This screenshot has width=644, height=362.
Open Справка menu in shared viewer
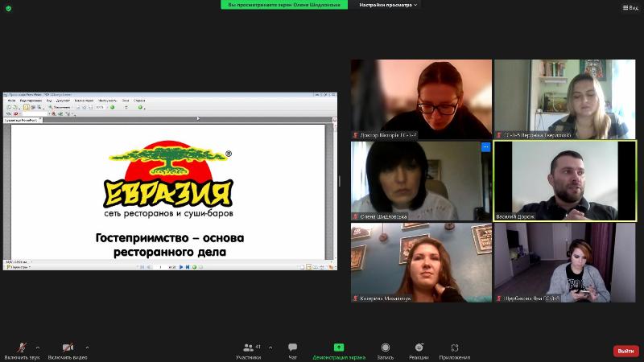pos(139,101)
